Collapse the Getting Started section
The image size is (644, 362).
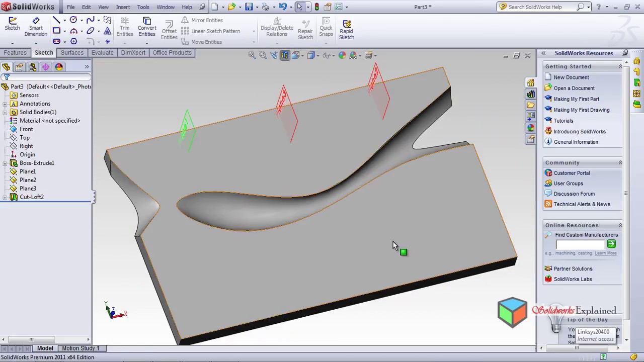pos(620,66)
